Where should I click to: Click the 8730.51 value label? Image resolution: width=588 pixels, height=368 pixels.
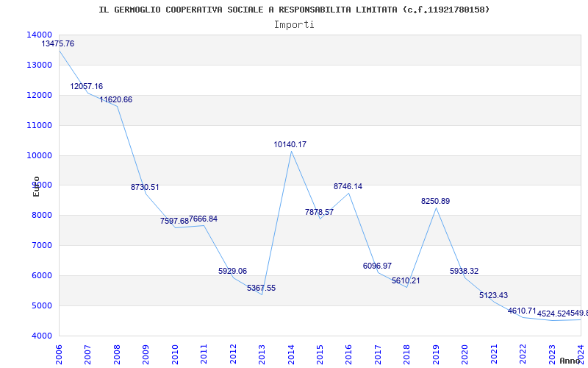pyautogui.click(x=145, y=187)
